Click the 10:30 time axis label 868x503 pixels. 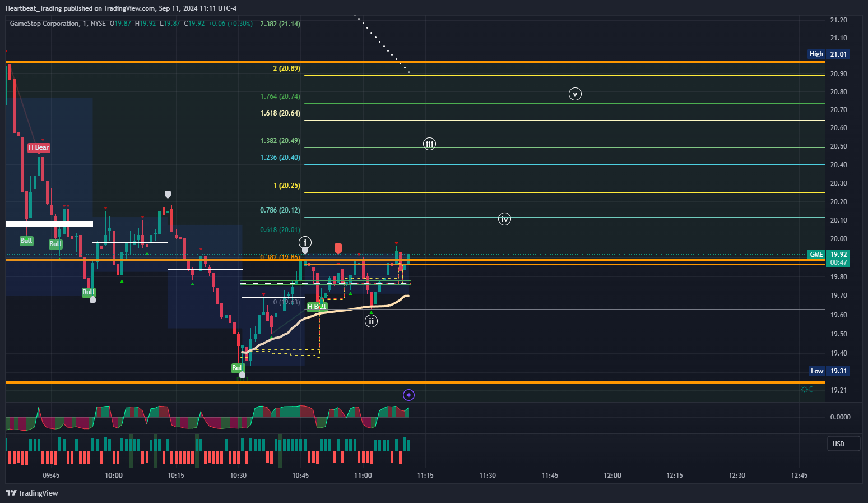pyautogui.click(x=238, y=476)
